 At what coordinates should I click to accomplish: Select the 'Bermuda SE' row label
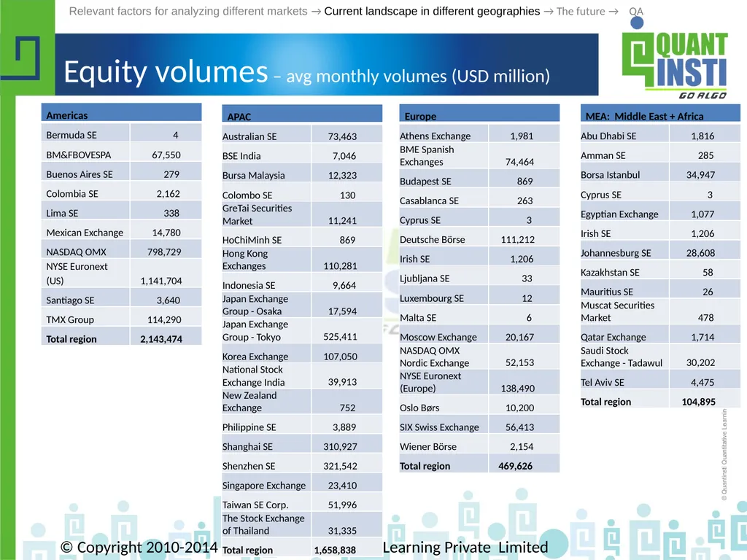pos(71,135)
